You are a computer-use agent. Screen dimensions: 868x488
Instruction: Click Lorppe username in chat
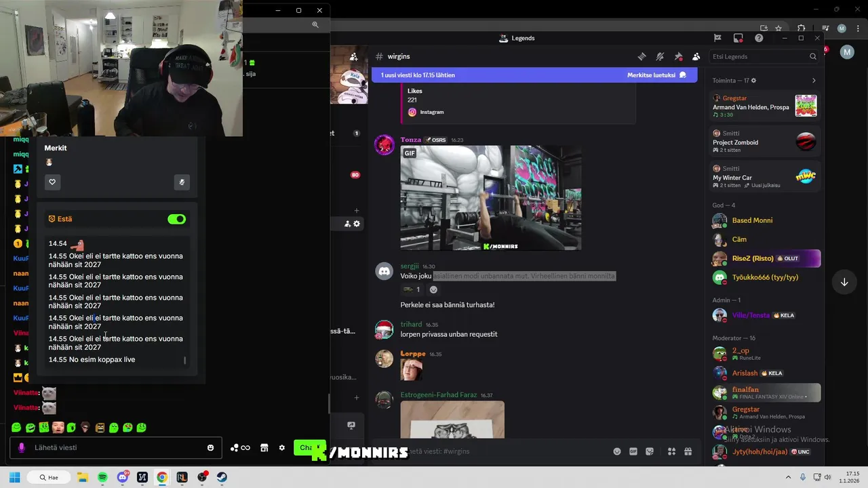pyautogui.click(x=412, y=354)
